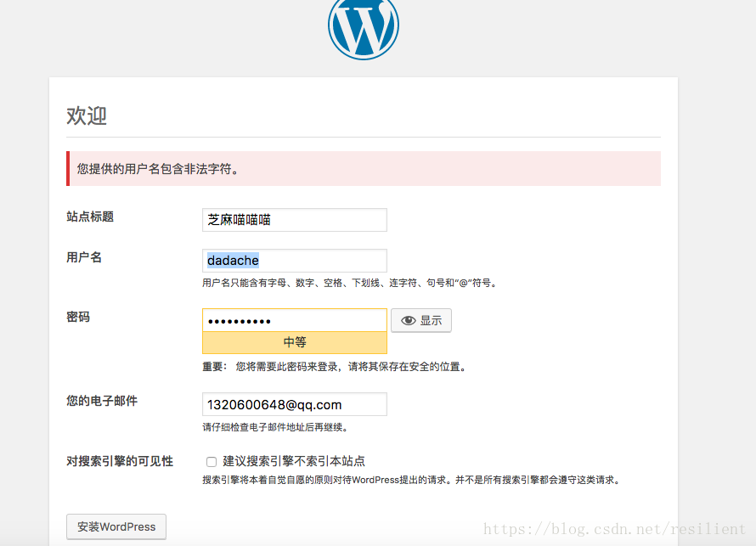Click the WordPress logo at top
This screenshot has height=546, width=756.
[364, 26]
